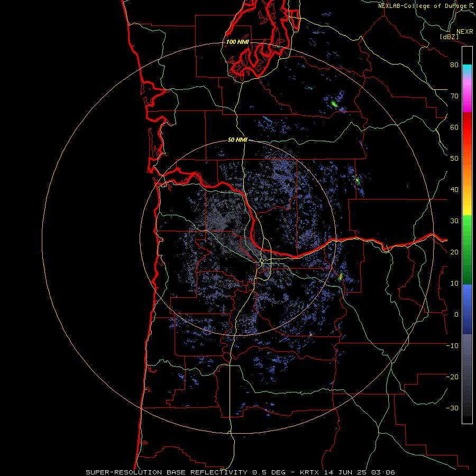Click the 14 JUN 25 date in the caption
This screenshot has width=476, height=476.
click(x=345, y=472)
